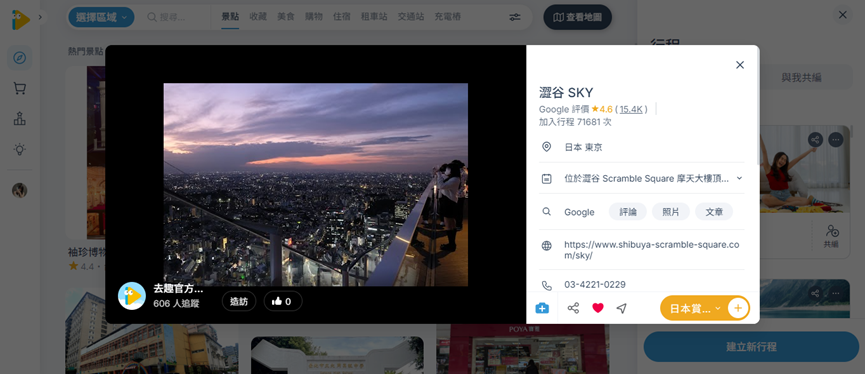
Task: Open the lightbulb inspiration icon in the sidebar
Action: 20,149
